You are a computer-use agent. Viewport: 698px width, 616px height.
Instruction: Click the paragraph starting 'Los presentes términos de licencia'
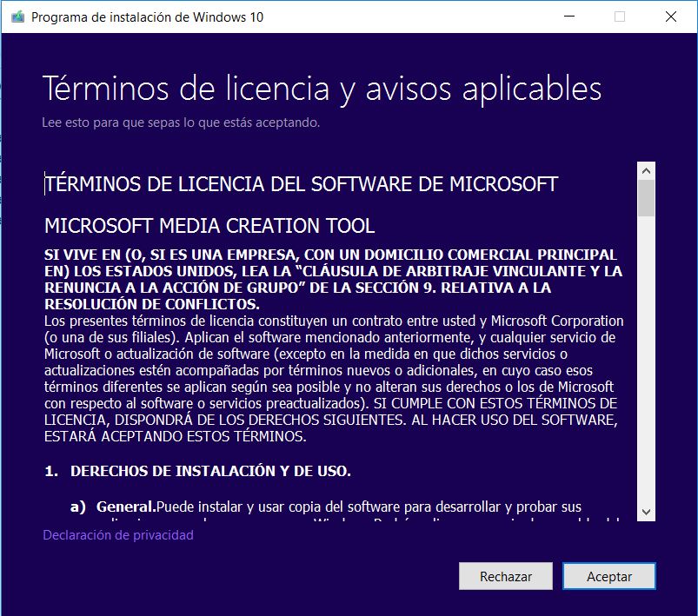click(x=334, y=378)
